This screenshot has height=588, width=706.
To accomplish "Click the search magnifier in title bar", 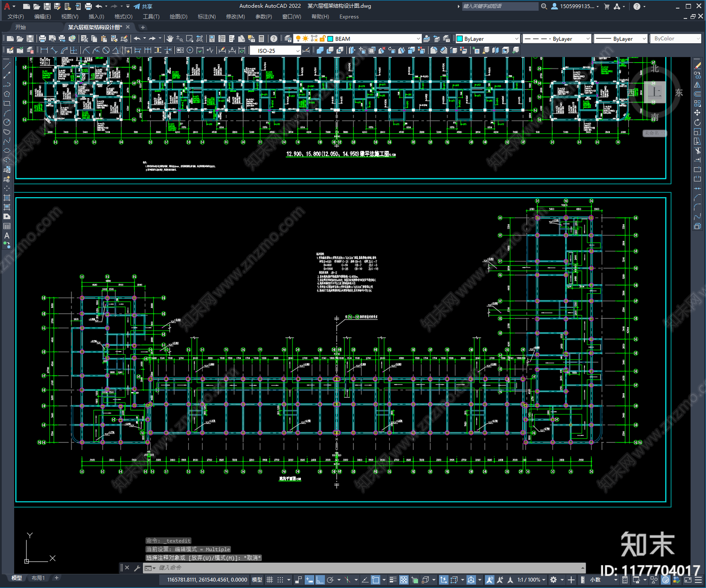I will click(544, 6).
